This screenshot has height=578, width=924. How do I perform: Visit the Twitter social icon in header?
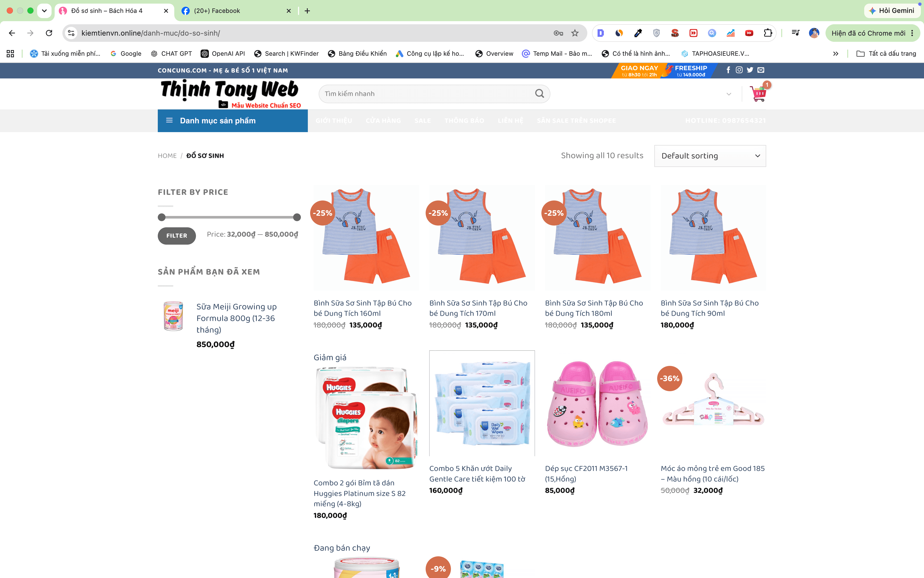pyautogui.click(x=750, y=70)
